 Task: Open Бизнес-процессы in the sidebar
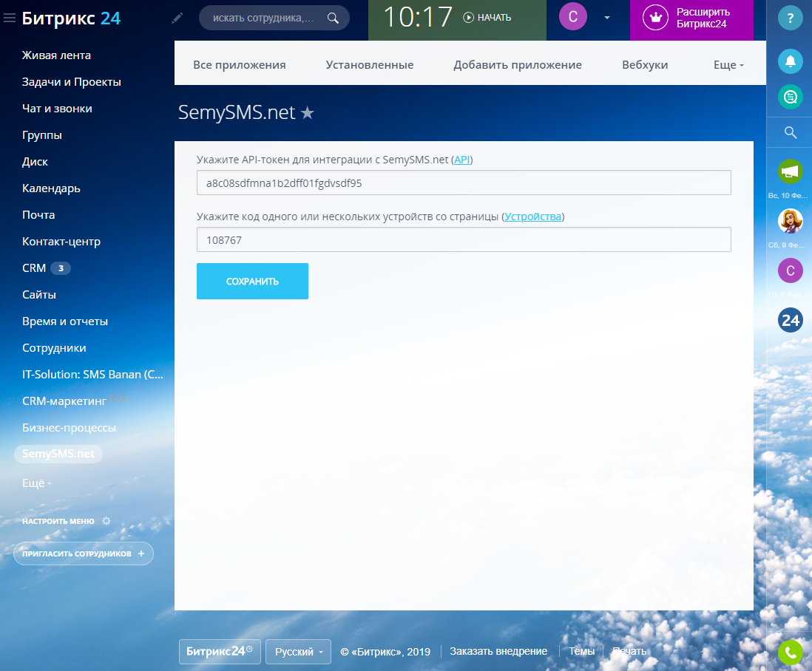tap(69, 428)
